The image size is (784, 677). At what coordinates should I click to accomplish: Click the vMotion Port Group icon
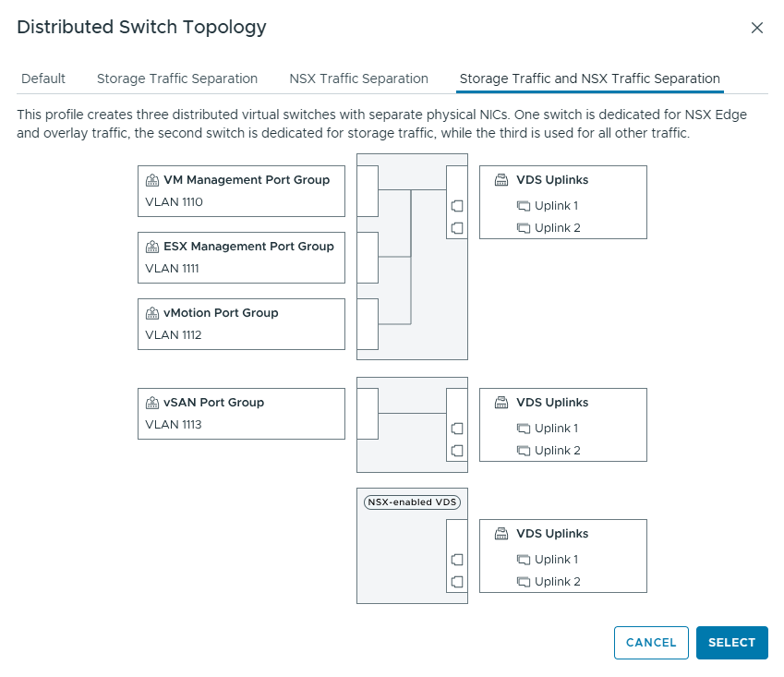click(152, 313)
